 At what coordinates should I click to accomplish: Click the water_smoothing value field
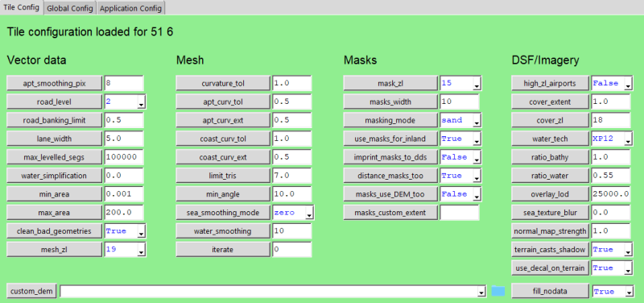coord(292,231)
